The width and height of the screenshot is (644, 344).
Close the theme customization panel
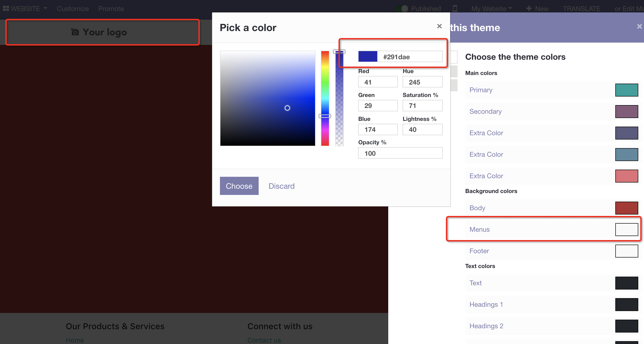click(x=639, y=27)
